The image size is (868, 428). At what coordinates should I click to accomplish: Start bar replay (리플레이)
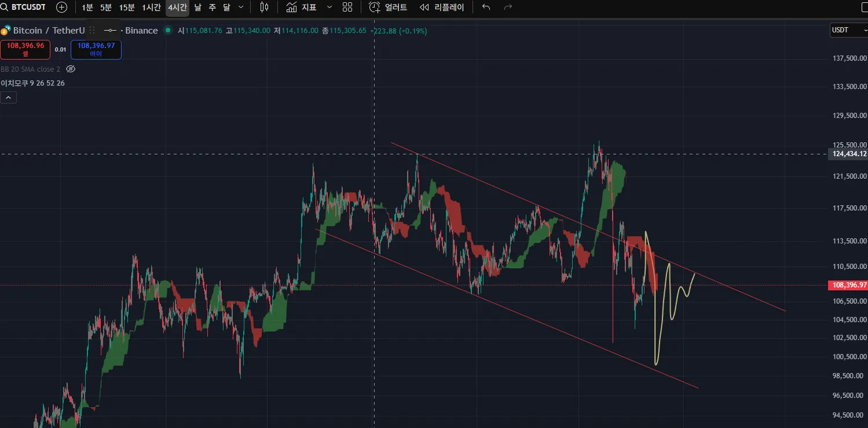(442, 8)
